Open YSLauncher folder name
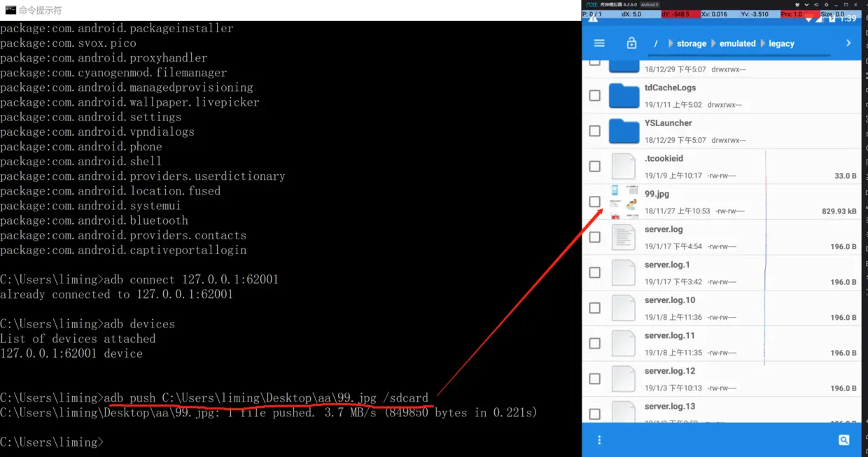The width and height of the screenshot is (868, 457). (x=668, y=123)
